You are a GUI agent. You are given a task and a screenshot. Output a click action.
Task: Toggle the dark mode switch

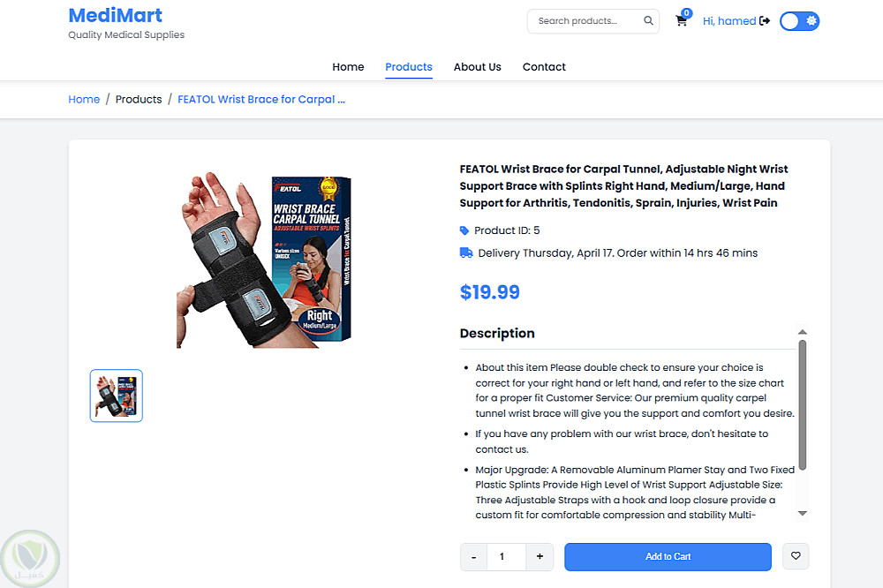[800, 21]
